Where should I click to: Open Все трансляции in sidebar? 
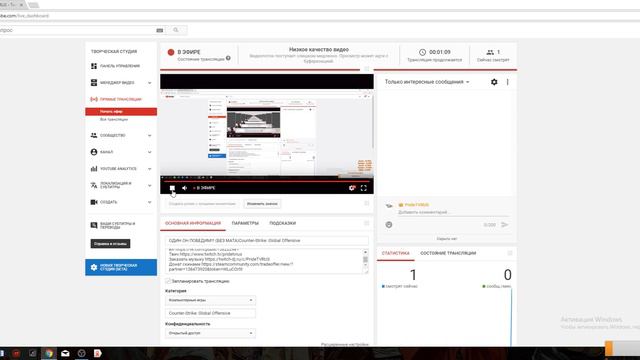(114, 120)
